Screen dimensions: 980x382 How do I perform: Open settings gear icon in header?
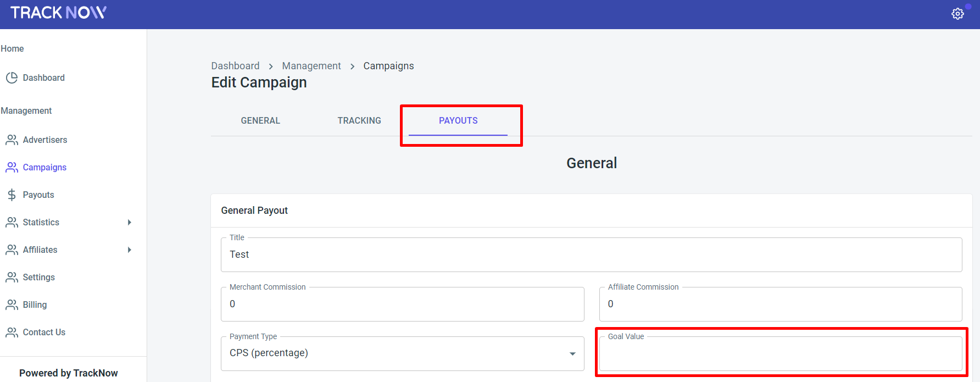(957, 14)
